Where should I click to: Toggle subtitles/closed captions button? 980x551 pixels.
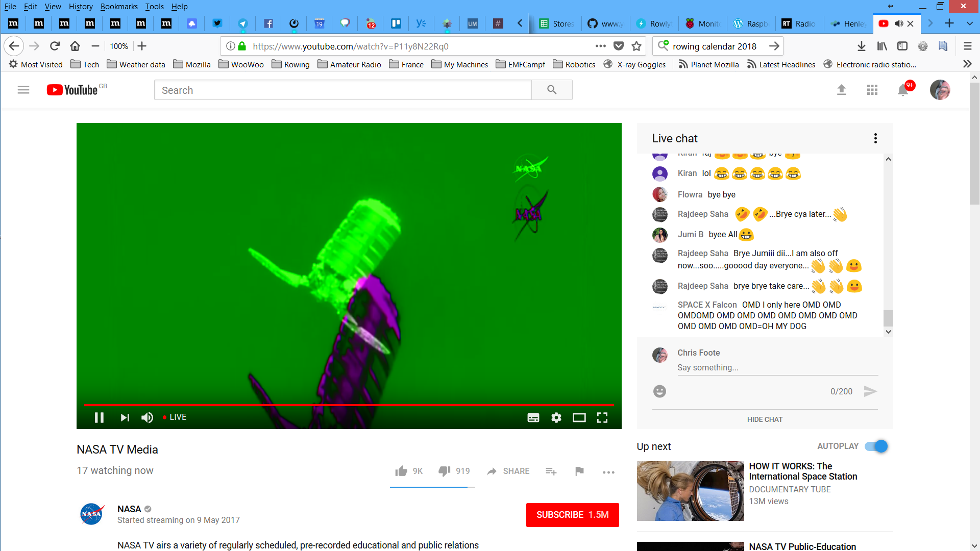[533, 418]
